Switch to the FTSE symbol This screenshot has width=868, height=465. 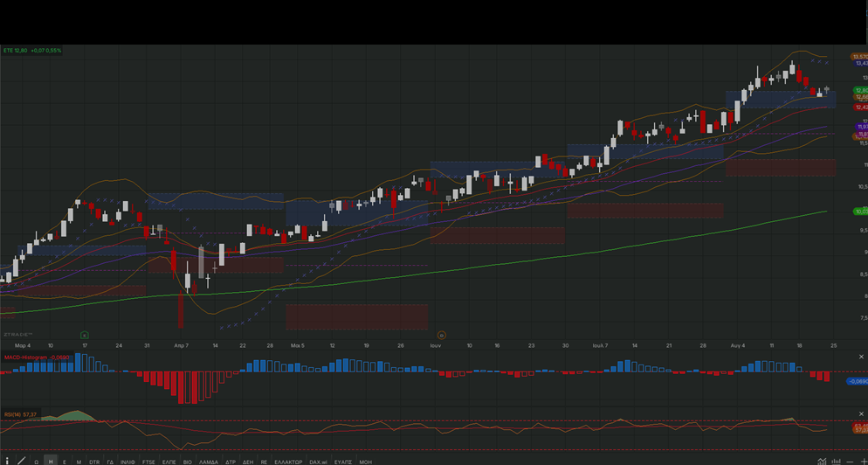pos(148,462)
